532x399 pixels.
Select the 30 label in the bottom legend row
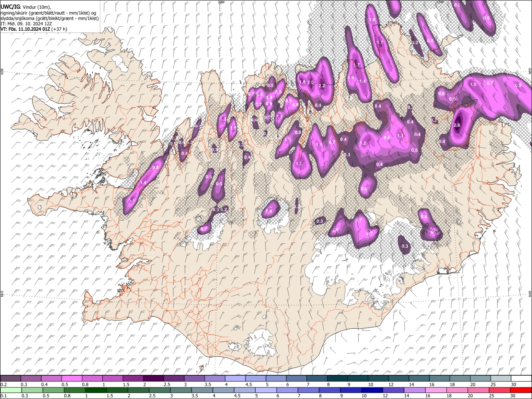514,396
